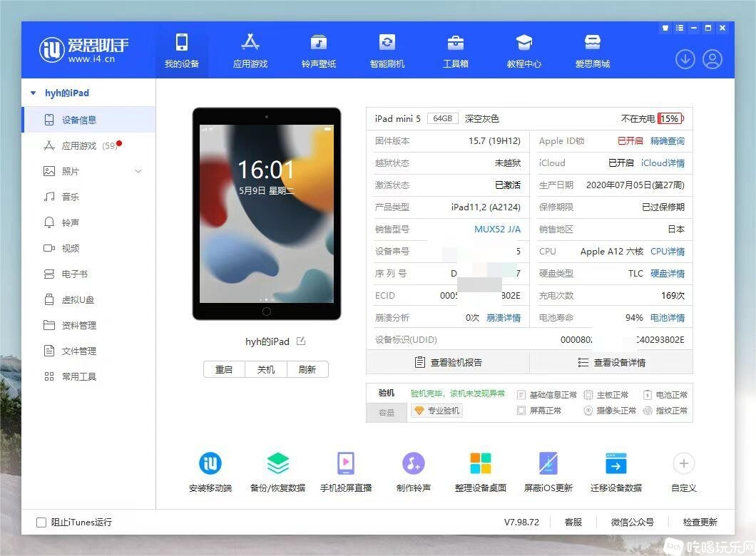Open the title bar list menu icon
Screen dimensions: 756x556
tap(680, 28)
